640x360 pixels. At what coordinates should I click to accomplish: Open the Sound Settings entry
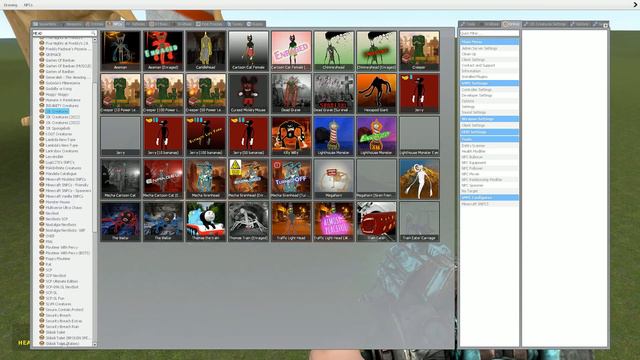pyautogui.click(x=489, y=112)
